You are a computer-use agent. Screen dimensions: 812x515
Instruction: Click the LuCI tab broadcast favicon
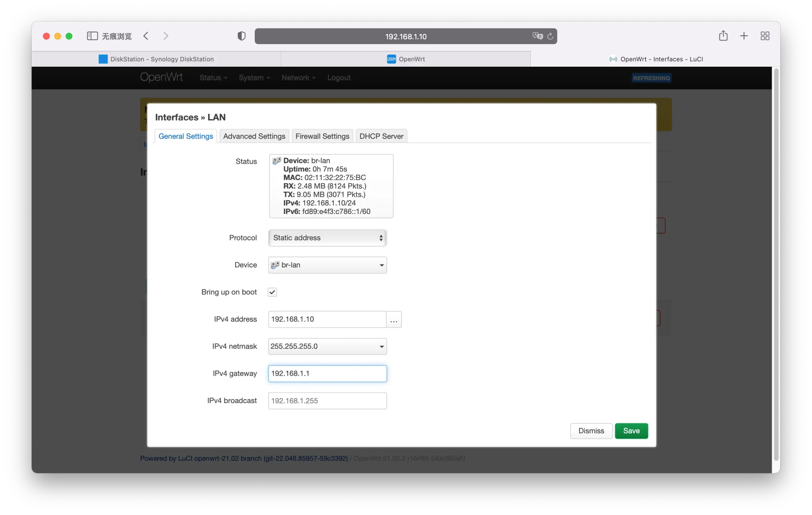(613, 59)
